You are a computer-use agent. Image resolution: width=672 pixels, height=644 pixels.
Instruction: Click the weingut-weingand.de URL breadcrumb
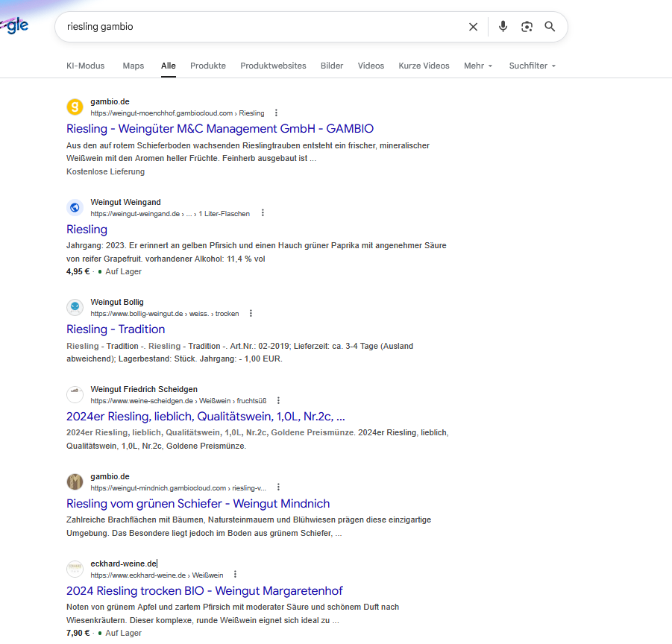[170, 214]
